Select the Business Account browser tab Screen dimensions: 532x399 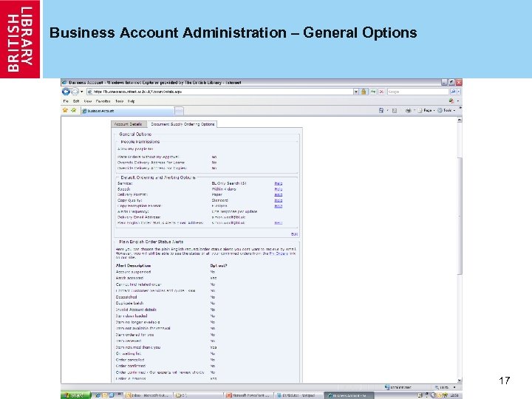127,111
